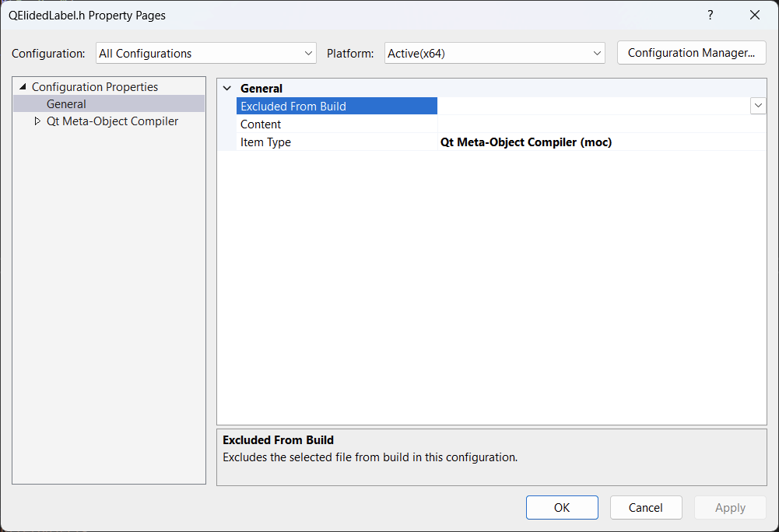Select the Content property row

[261, 124]
